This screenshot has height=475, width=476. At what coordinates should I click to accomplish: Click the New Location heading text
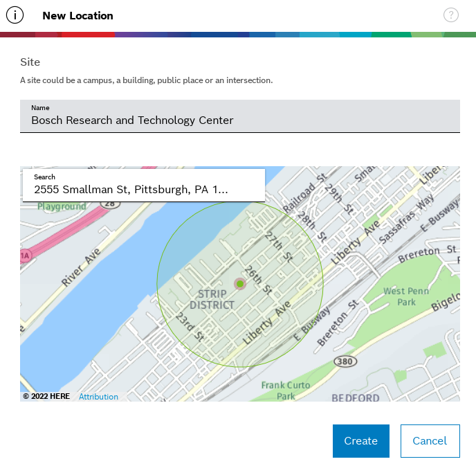77,15
